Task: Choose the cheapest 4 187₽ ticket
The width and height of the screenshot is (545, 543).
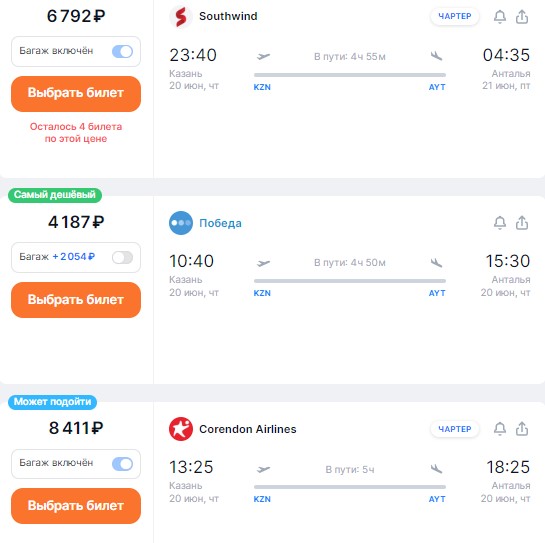Action: click(76, 300)
